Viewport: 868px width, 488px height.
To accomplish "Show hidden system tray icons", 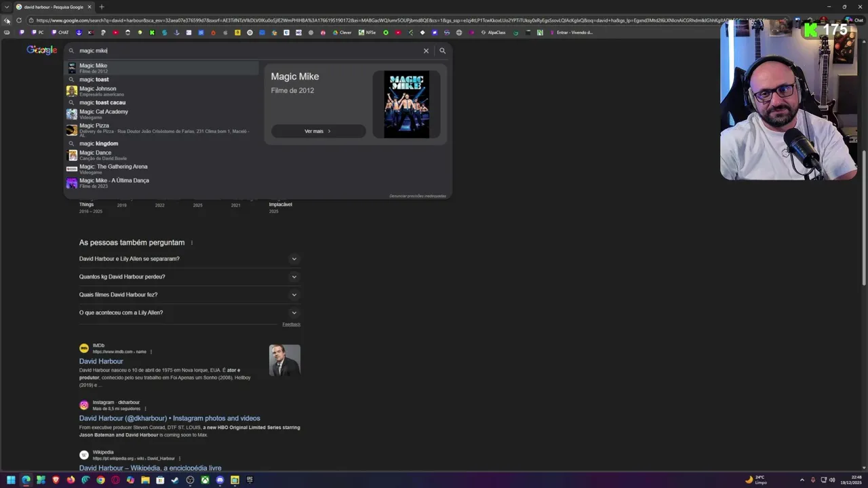I will (x=802, y=480).
